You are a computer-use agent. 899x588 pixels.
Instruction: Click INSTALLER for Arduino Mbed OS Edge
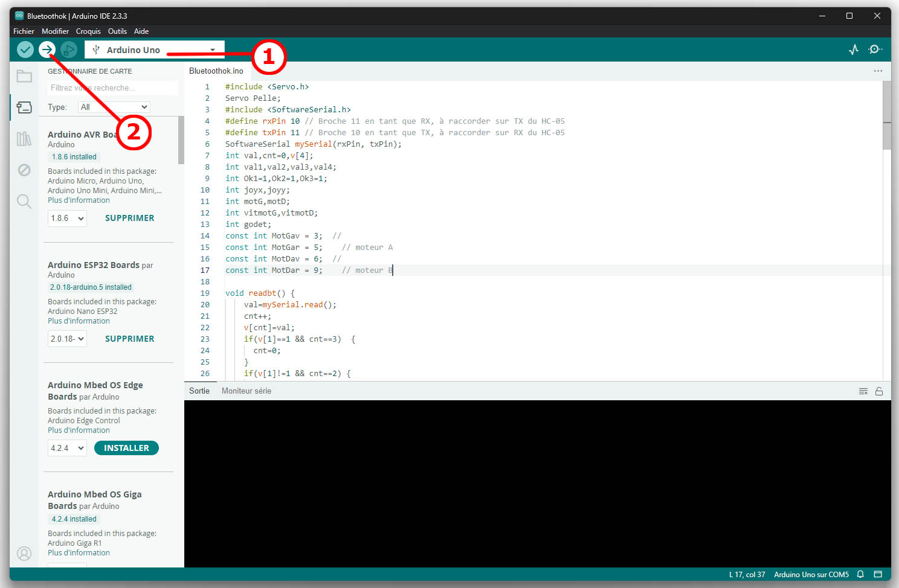coord(126,448)
